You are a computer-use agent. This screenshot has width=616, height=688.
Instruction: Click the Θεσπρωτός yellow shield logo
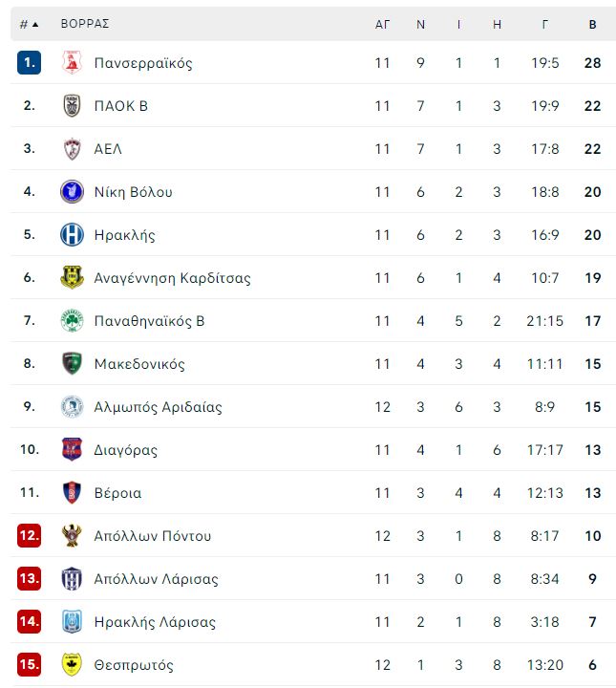(72, 665)
